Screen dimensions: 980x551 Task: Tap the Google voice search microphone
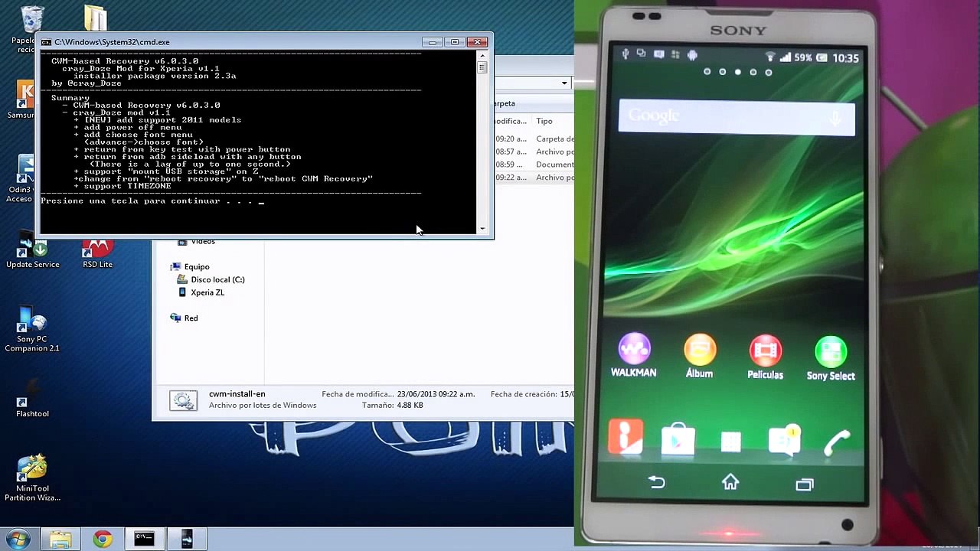(835, 118)
